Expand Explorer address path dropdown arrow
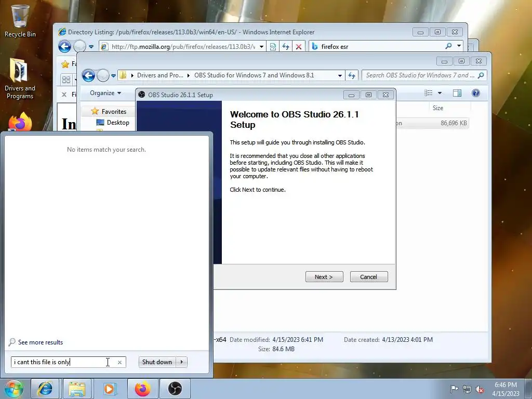This screenshot has width=532, height=399. 340,75
